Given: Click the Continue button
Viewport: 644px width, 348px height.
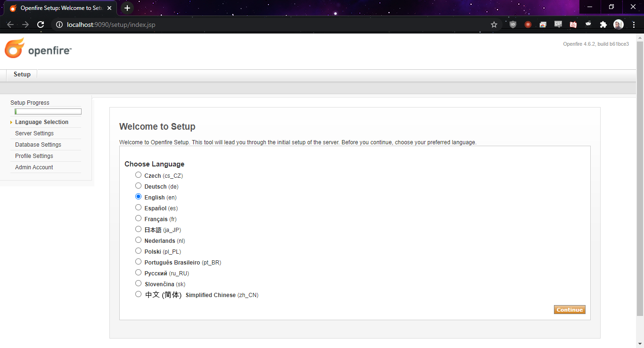Looking at the screenshot, I should coord(570,310).
